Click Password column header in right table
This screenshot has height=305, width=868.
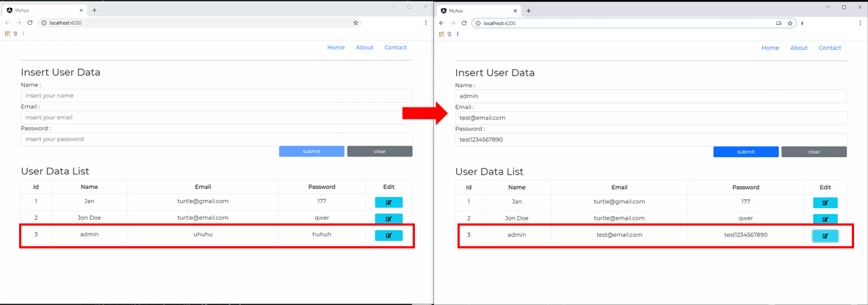click(x=745, y=187)
